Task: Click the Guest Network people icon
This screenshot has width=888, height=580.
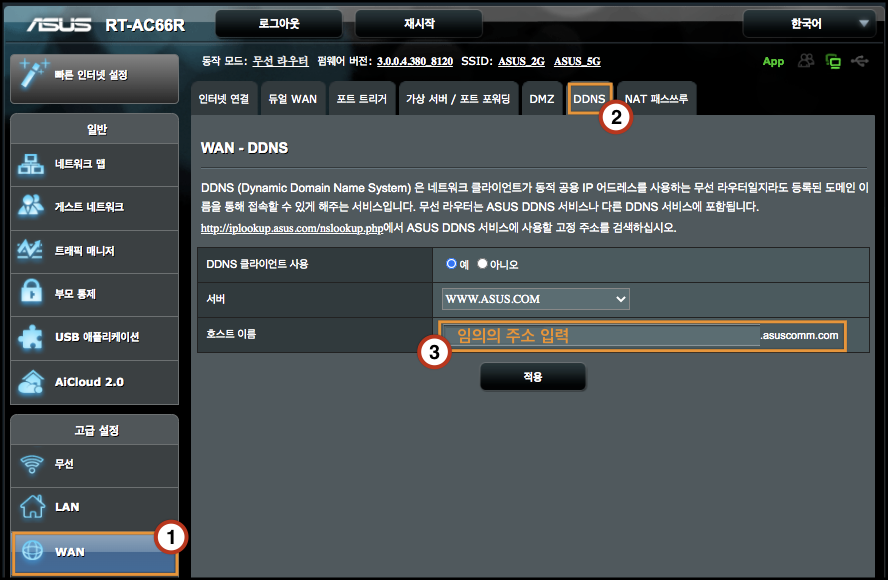Action: coord(31,206)
